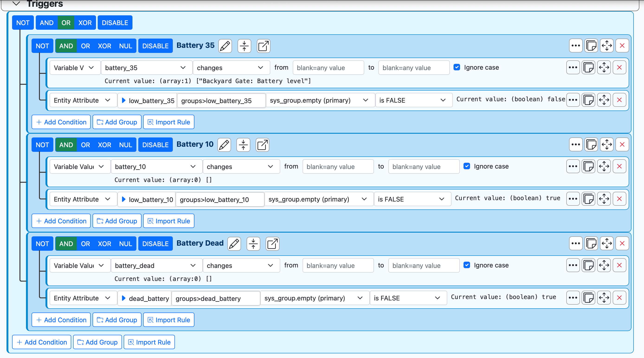Add Condition to Battery Dead group
Image resolution: width=644 pixels, height=358 pixels.
[61, 320]
